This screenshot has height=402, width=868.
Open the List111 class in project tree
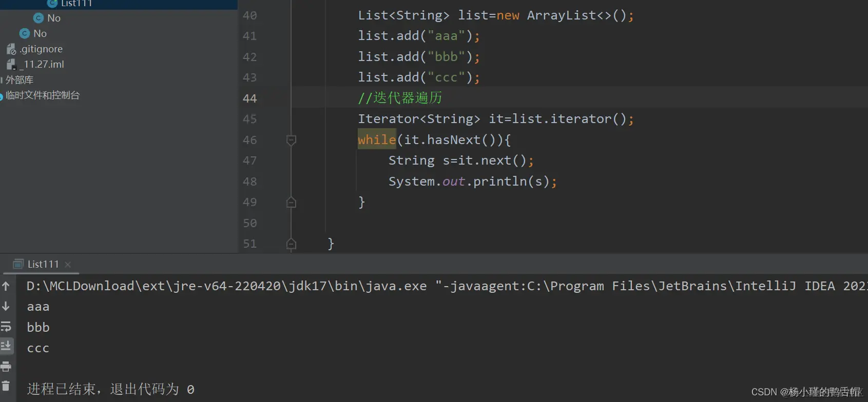click(x=76, y=3)
